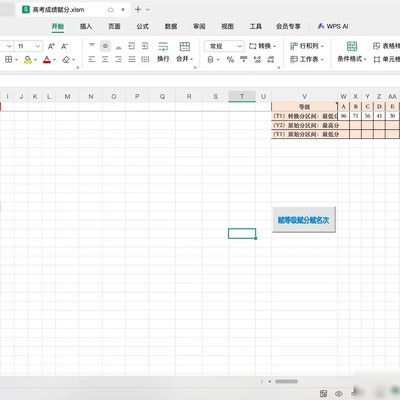Image resolution: width=400 pixels, height=400 pixels.
Task: Open the 会员专享 tab
Action: pos(288,26)
